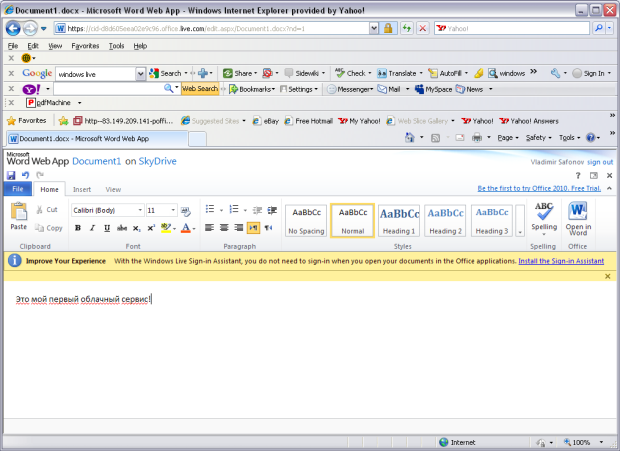
Task: Open the Office 2010 Free Trial link
Action: click(539, 188)
